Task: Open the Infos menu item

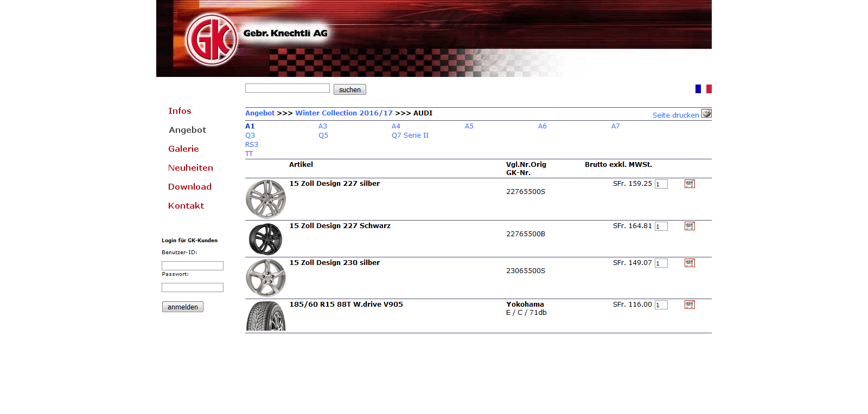Action: coord(180,111)
